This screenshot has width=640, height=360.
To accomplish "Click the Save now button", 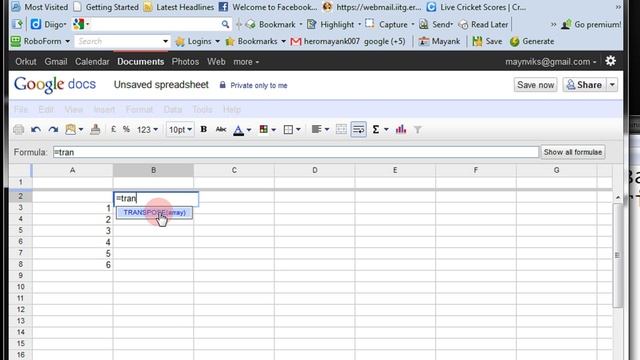I will click(536, 85).
